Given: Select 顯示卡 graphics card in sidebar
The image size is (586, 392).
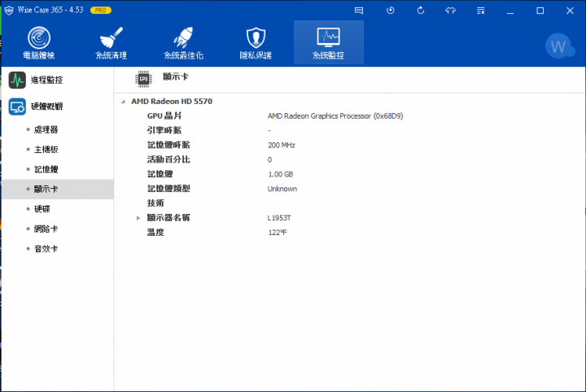Looking at the screenshot, I should (x=58, y=189).
